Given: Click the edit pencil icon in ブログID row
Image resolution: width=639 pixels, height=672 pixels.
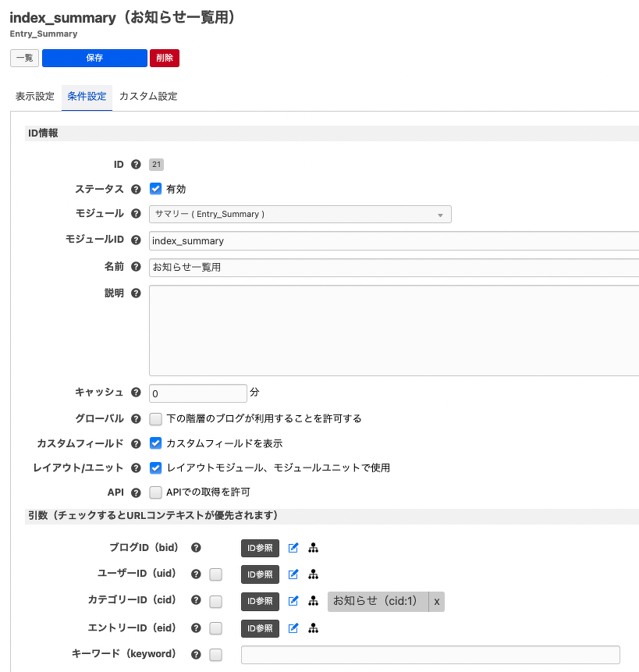Looking at the screenshot, I should pyautogui.click(x=293, y=548).
